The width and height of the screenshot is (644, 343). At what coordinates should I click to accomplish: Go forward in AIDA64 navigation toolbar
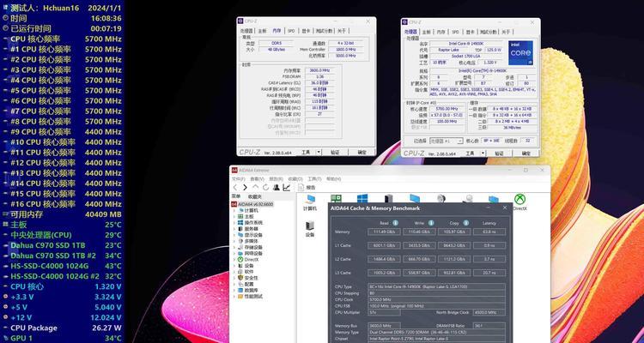pos(245,188)
